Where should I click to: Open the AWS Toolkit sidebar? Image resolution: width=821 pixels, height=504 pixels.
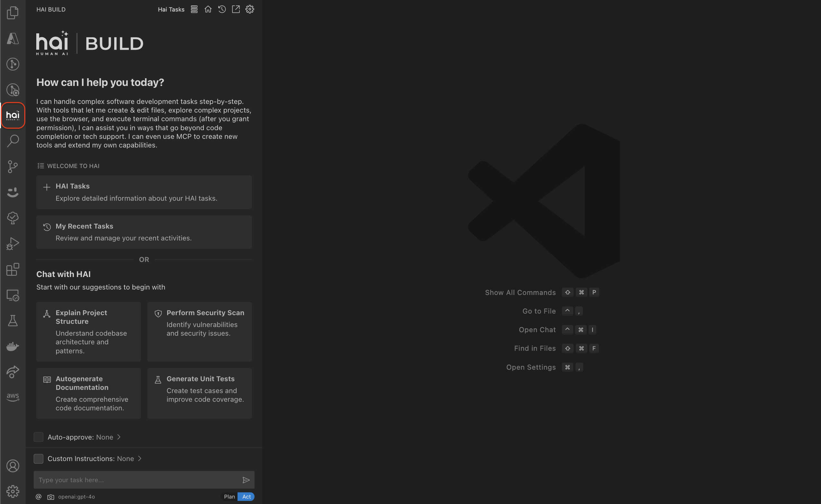[13, 396]
